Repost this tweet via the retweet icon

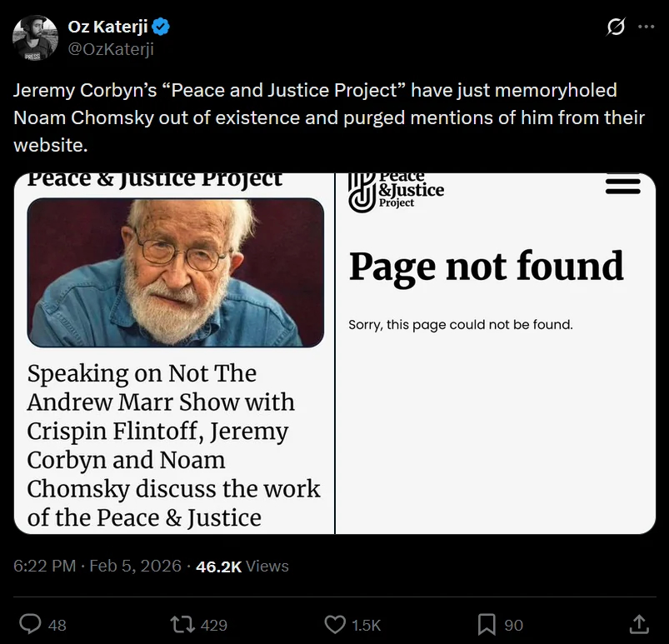[181, 624]
